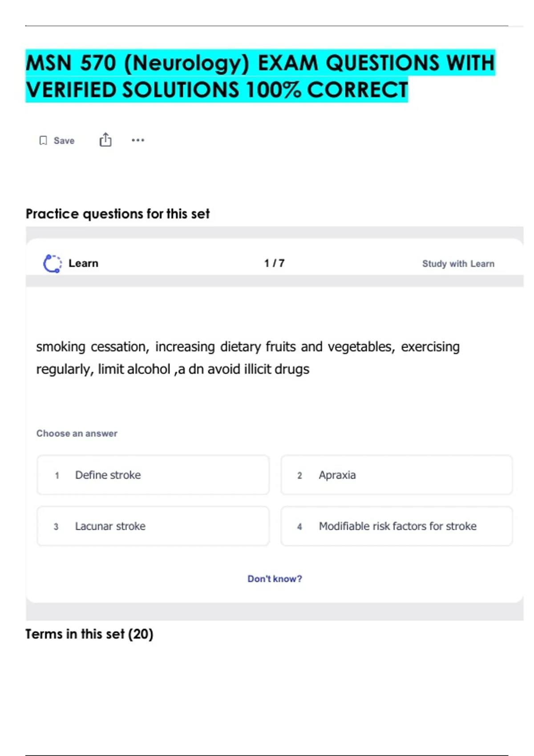Click the smoking cessation question text
The image size is (534, 756).
point(247,347)
